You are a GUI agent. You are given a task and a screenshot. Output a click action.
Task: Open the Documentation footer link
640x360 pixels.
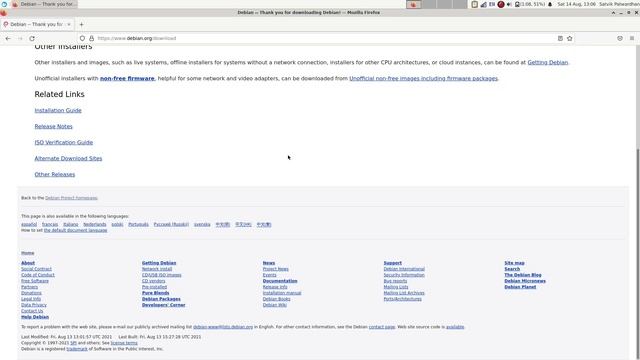tap(280, 281)
